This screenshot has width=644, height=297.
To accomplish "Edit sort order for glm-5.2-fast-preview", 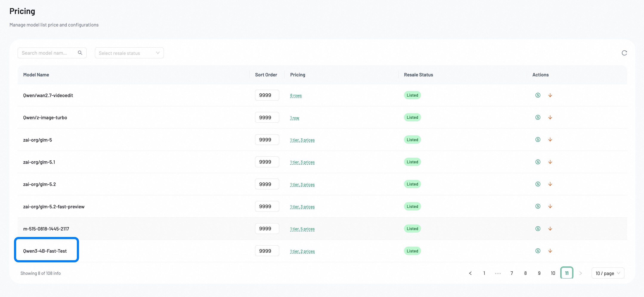I will tap(267, 206).
